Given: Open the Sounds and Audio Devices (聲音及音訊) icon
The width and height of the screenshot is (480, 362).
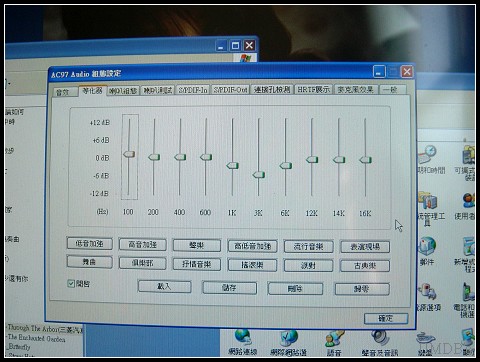Looking at the screenshot, I should tap(380, 337).
